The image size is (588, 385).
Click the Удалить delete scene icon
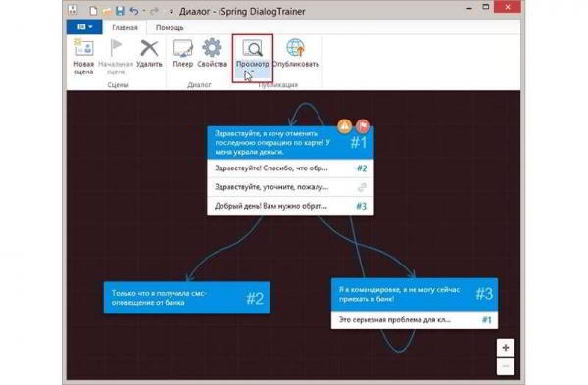(x=149, y=48)
